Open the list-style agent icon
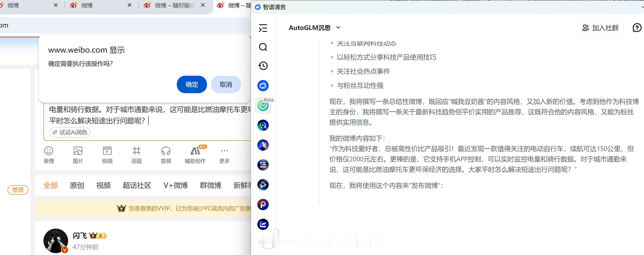Image resolution: width=644 pixels, height=255 pixels. (263, 165)
